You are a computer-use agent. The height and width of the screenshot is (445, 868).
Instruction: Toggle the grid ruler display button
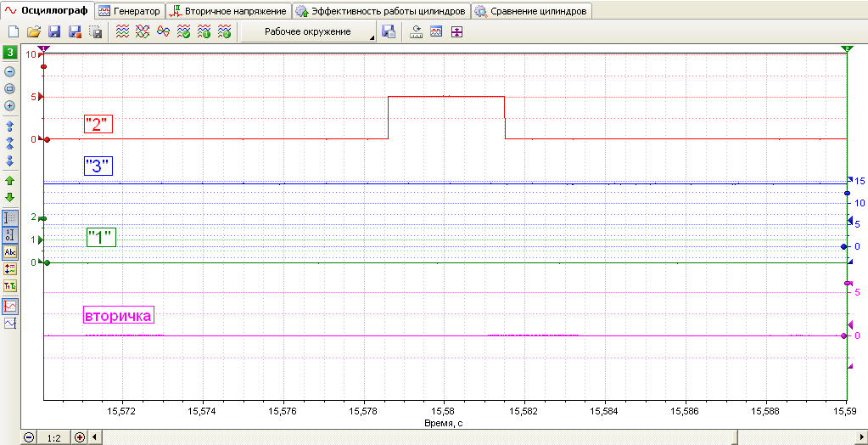pyautogui.click(x=10, y=217)
